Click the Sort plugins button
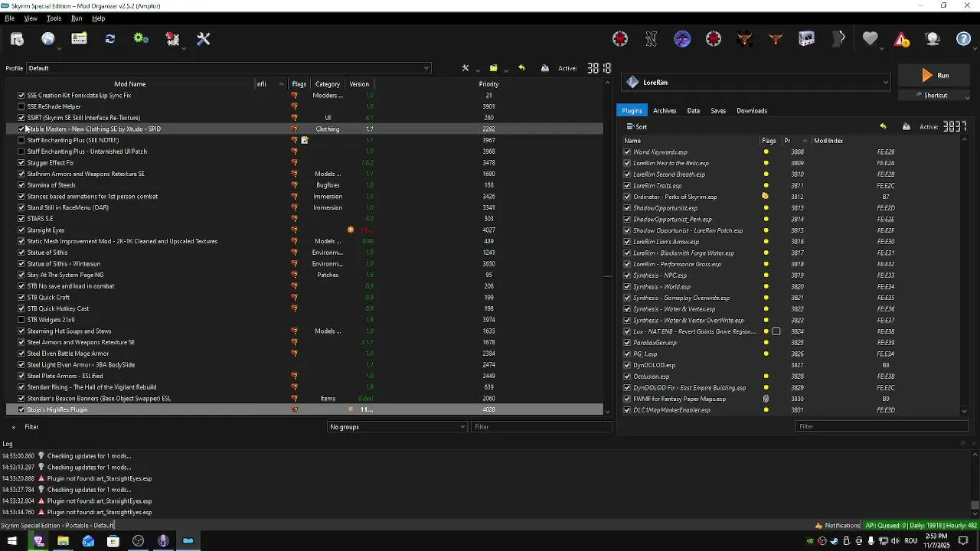 pyautogui.click(x=637, y=127)
